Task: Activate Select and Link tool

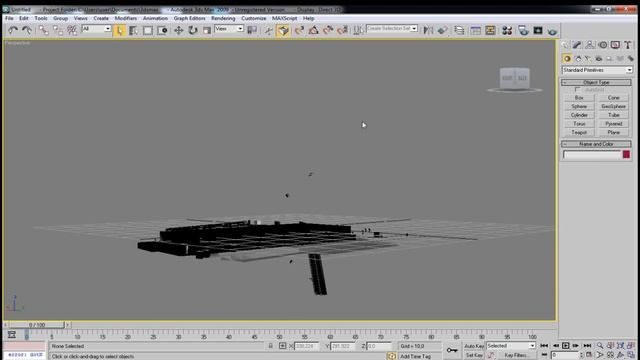Action: [43, 30]
